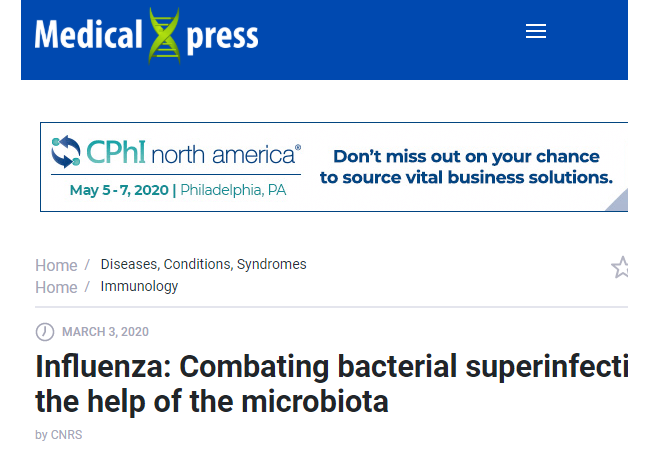
Task: Click 'the help of the microbiota' title line
Action: tap(212, 401)
